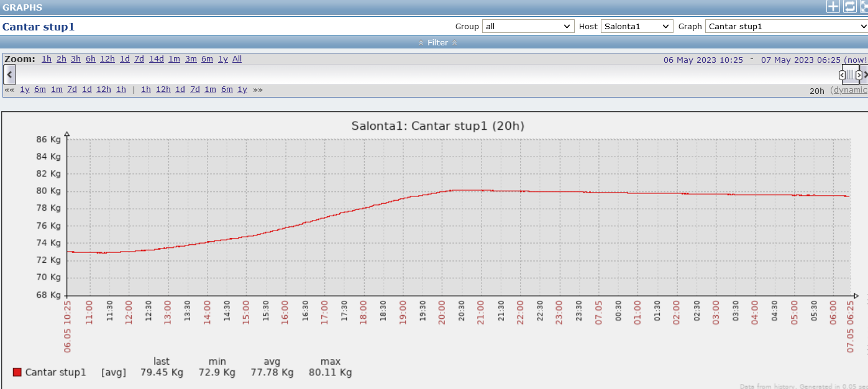Set zoom to 1h
This screenshot has width=868, height=389.
coord(47,59)
